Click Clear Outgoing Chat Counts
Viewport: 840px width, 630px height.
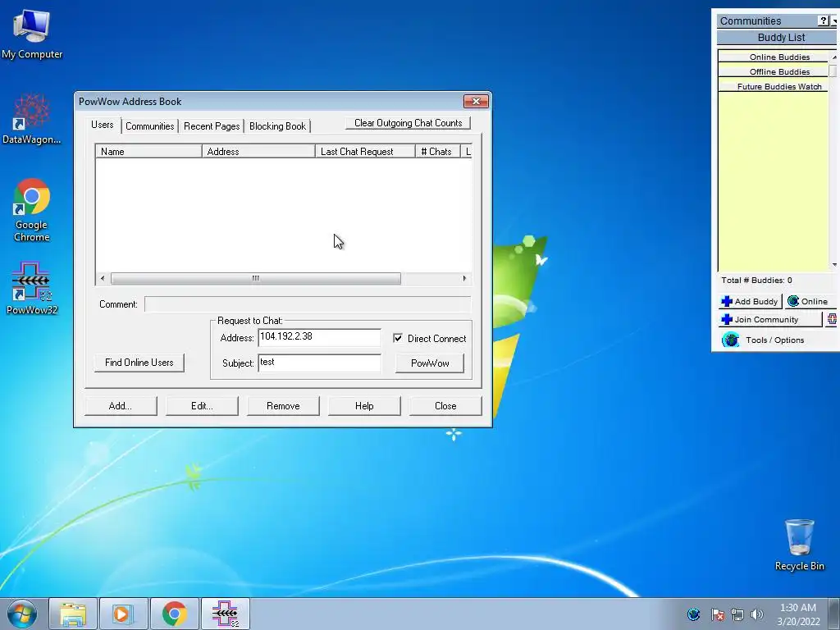tap(408, 123)
